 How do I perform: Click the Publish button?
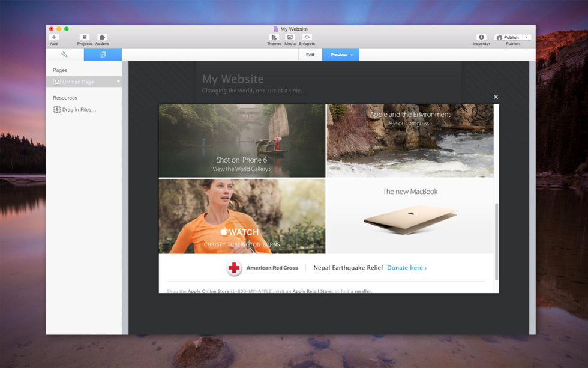(509, 37)
